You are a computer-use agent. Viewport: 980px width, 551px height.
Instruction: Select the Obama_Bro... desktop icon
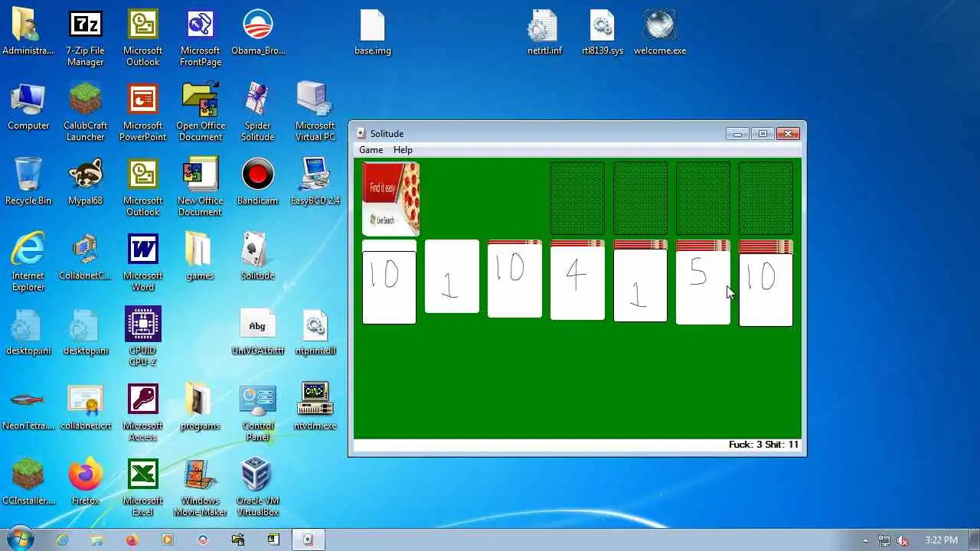pos(258,32)
